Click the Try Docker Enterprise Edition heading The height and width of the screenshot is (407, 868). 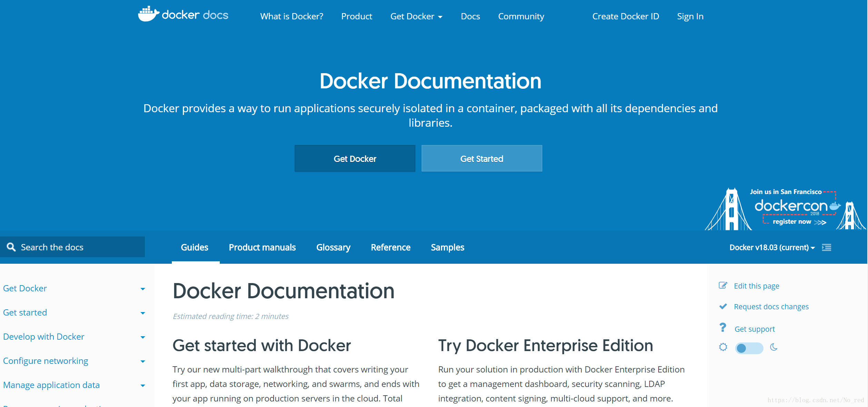(545, 345)
